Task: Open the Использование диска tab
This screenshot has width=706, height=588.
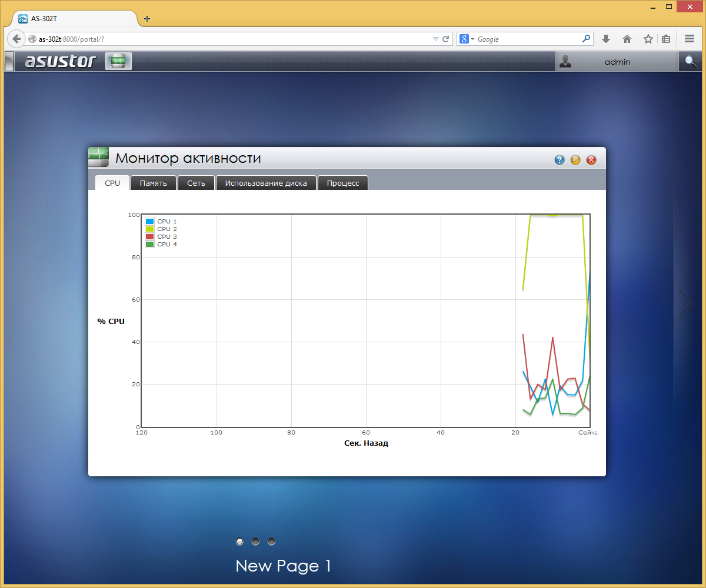Action: coord(266,183)
